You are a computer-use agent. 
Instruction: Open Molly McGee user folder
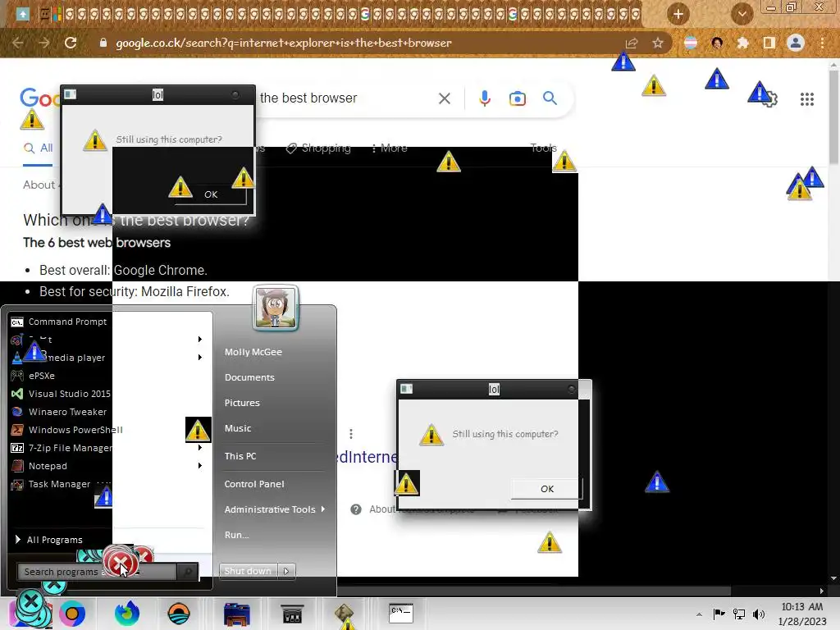(253, 352)
